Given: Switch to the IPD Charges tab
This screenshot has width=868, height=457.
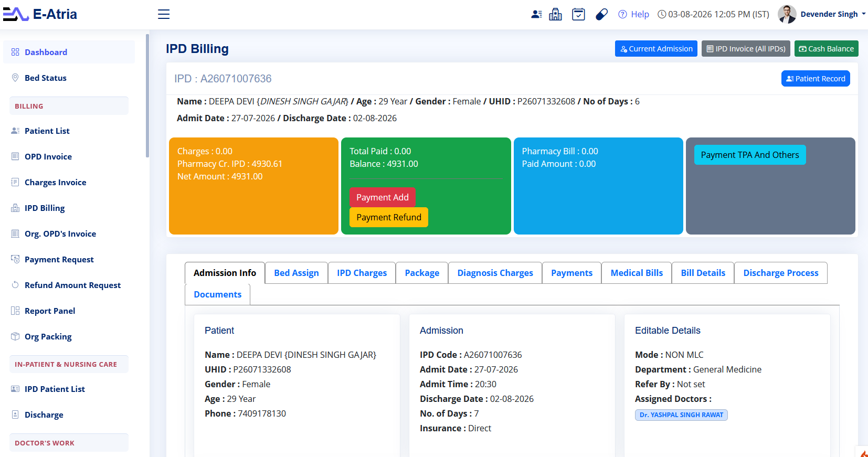Looking at the screenshot, I should (x=362, y=273).
